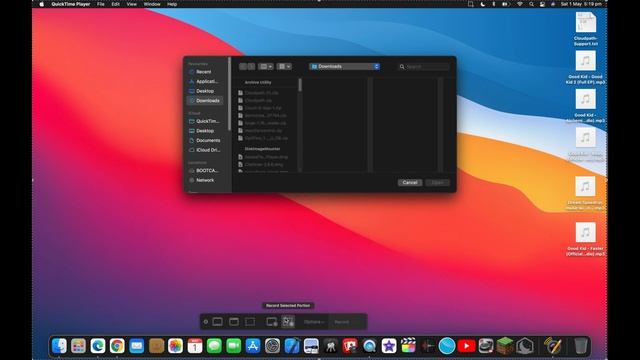The image size is (640, 360).
Task: Open System Preferences from the Dock
Action: (272, 346)
